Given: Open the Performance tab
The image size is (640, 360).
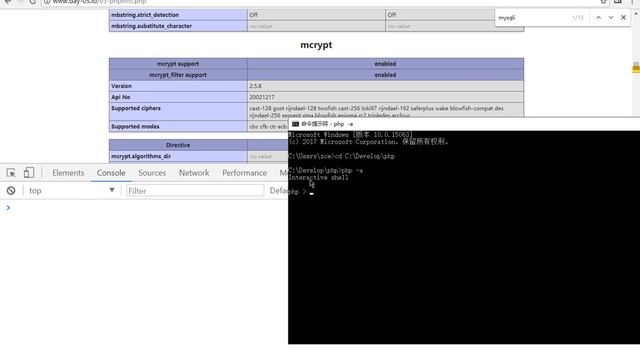Looking at the screenshot, I should [244, 173].
